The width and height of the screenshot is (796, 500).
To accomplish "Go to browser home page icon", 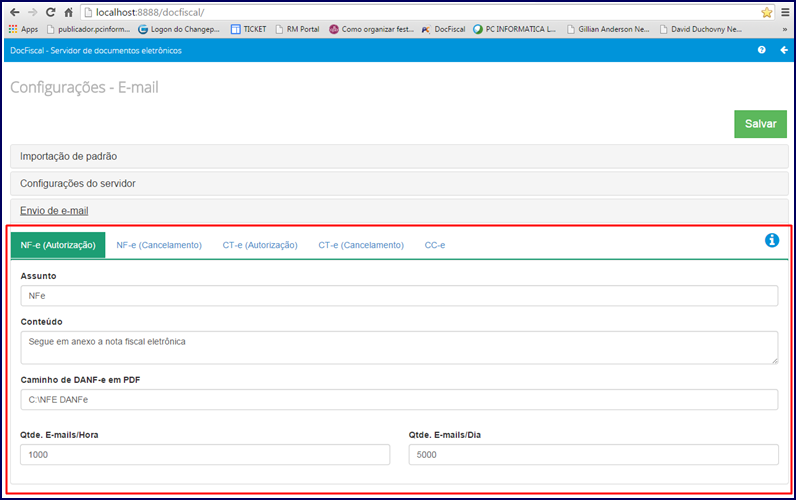I will [x=69, y=12].
